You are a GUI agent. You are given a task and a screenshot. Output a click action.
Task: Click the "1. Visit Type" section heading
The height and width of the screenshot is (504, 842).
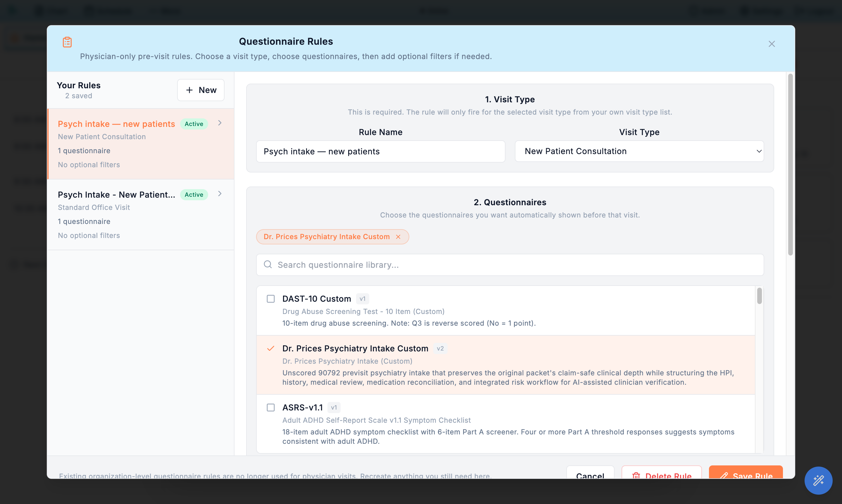tap(510, 99)
